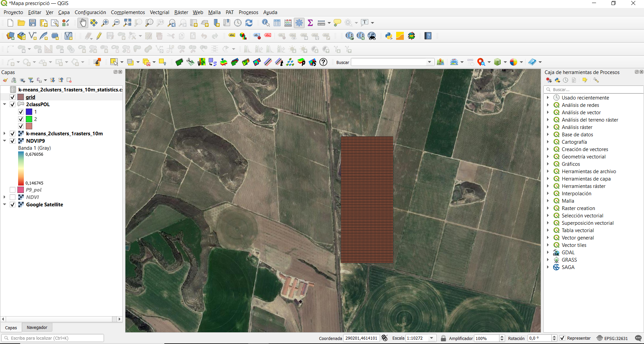Click the Capas tab at the bottom
Image resolution: width=644 pixels, height=344 pixels.
coord(11,328)
